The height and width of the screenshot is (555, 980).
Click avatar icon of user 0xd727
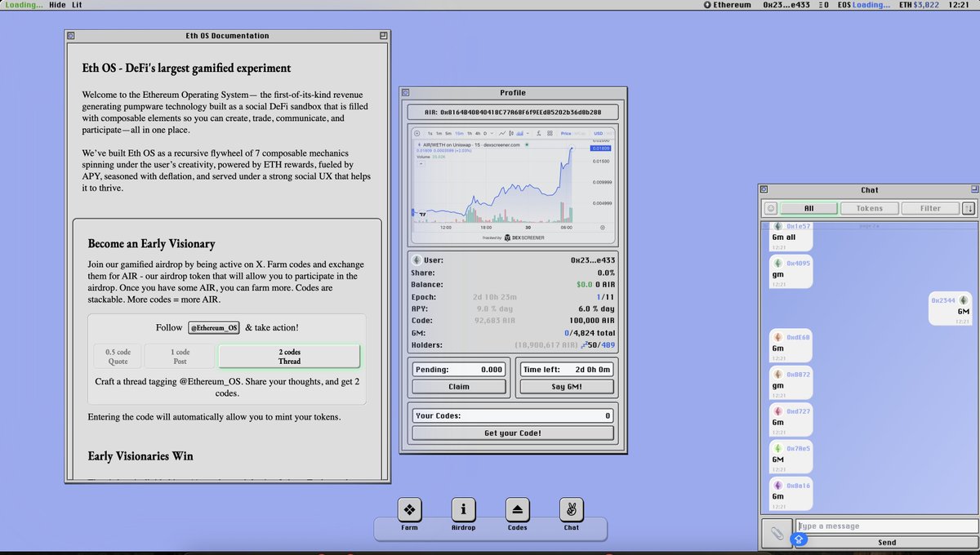pos(777,411)
